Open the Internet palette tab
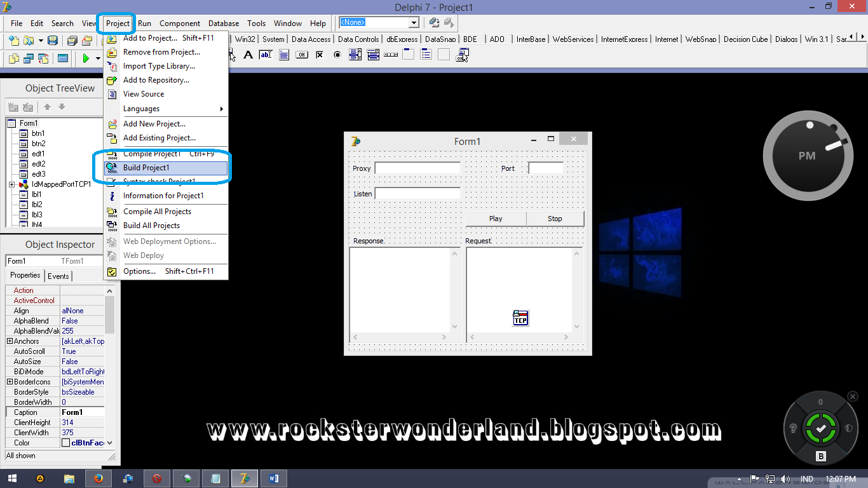This screenshot has width=868, height=488. (667, 39)
